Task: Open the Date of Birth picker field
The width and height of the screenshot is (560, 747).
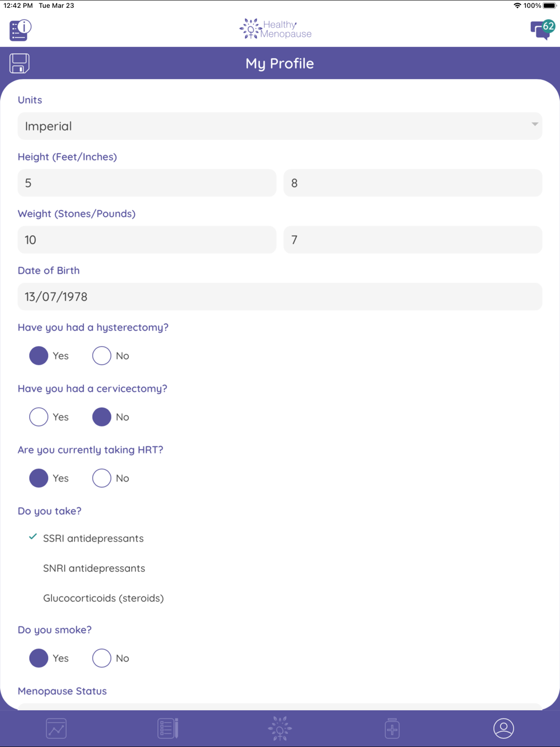Action: pyautogui.click(x=279, y=297)
